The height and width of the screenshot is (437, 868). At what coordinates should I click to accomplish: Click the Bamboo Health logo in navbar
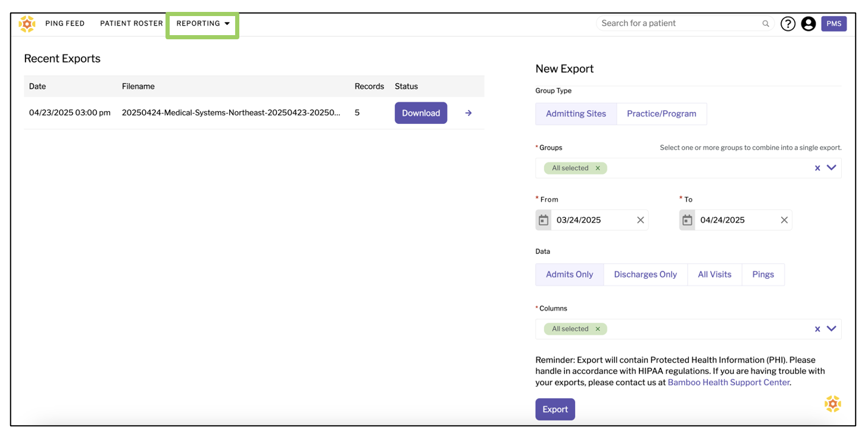point(27,24)
